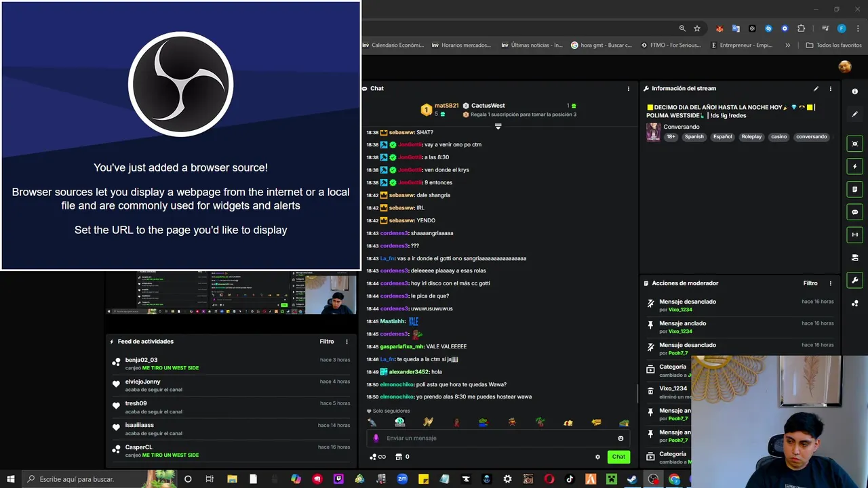This screenshot has width=868, height=488.
Task: Open user avatar menu at top right
Action: 844,66
